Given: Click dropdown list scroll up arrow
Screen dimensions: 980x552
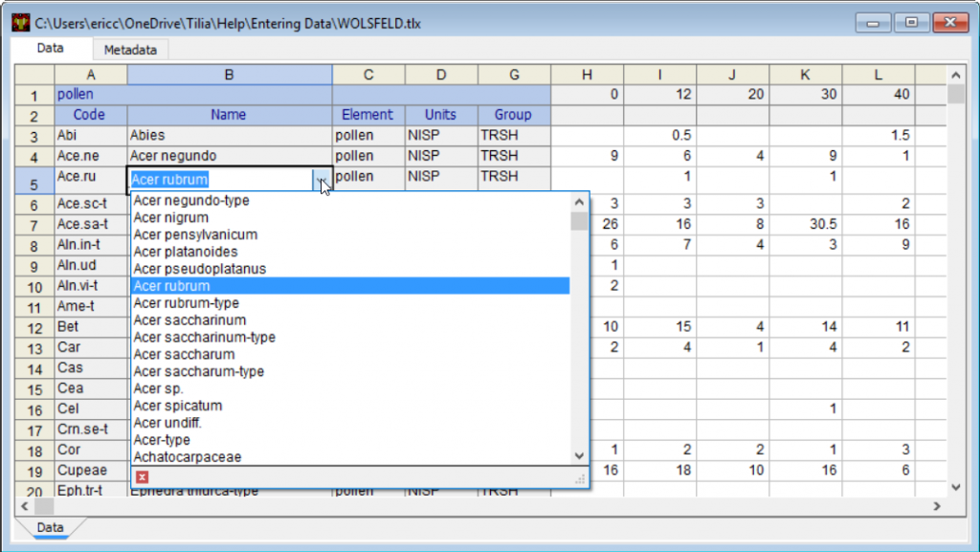Looking at the screenshot, I should coord(579,202).
